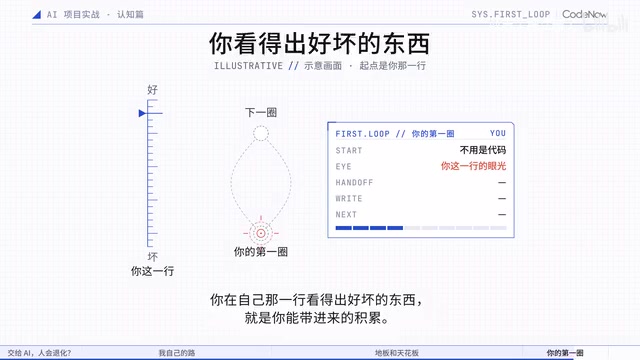
Task: Click the '下一圈' label
Action: 261,112
